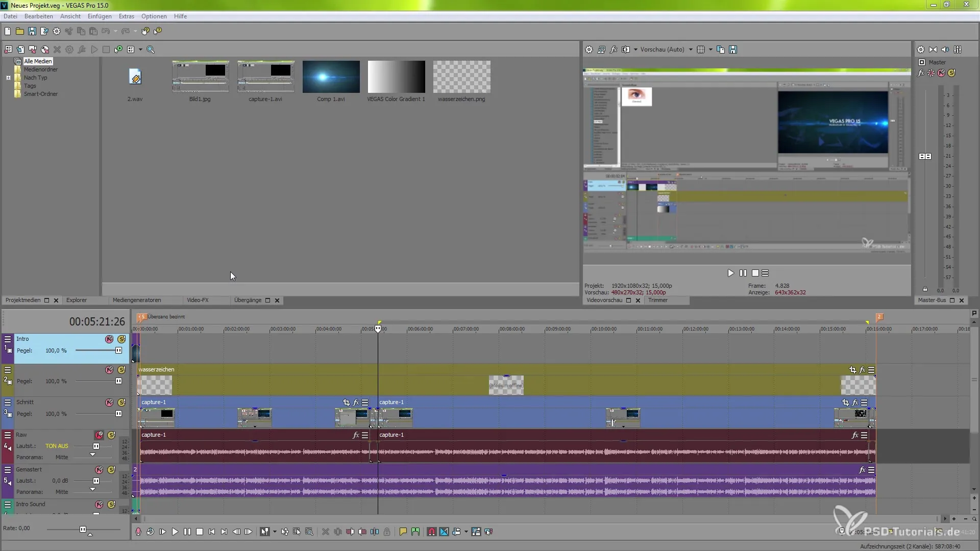Select the Medienordner tree item
Image resolution: width=980 pixels, height=551 pixels.
[41, 69]
